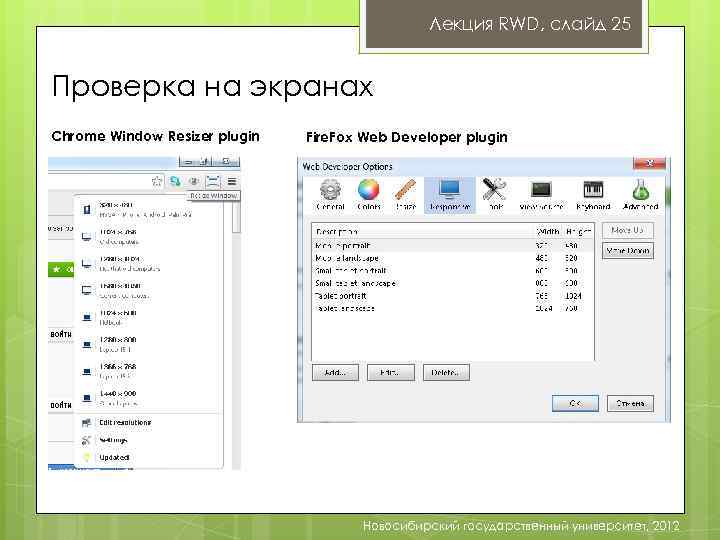Select the Tablet portrait row
Image resolution: width=720 pixels, height=540 pixels.
[452, 296]
